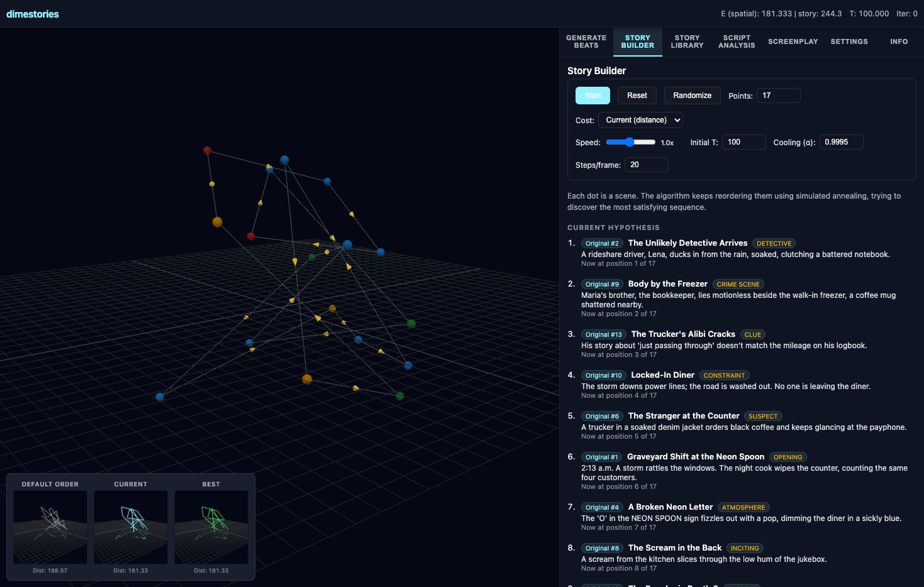Adjust the Speed slider
This screenshot has height=587, width=924.
[630, 142]
